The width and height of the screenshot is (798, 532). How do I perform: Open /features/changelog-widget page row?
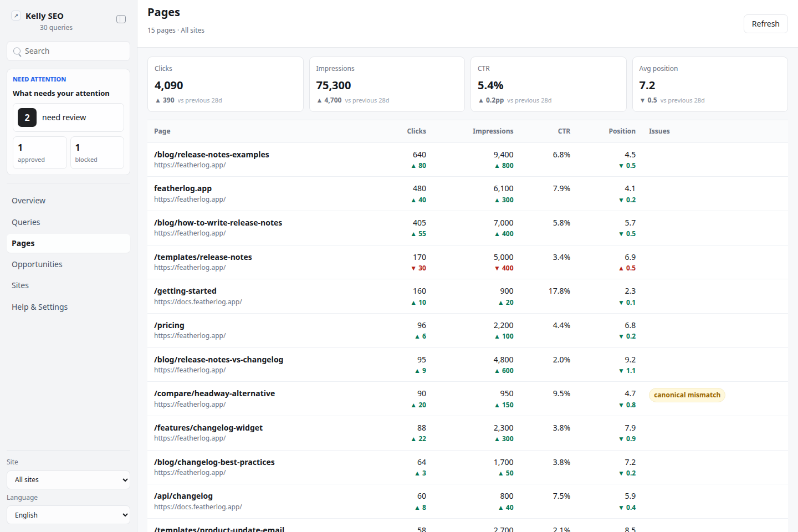tap(468, 433)
